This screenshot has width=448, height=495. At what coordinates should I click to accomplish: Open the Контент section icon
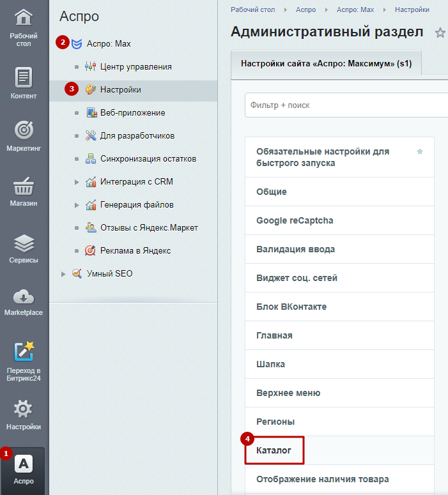[x=24, y=77]
